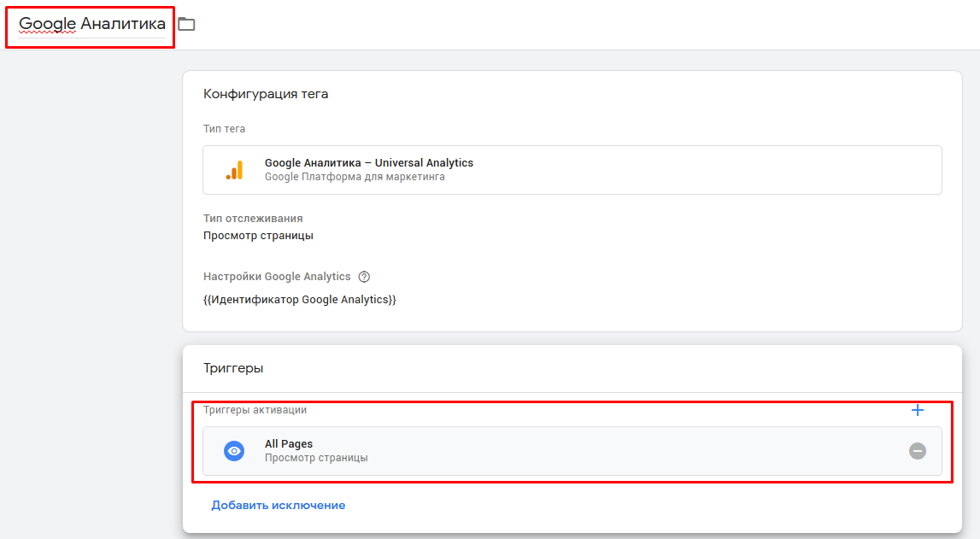Click the Просмотр страницы tracking type value

point(258,236)
